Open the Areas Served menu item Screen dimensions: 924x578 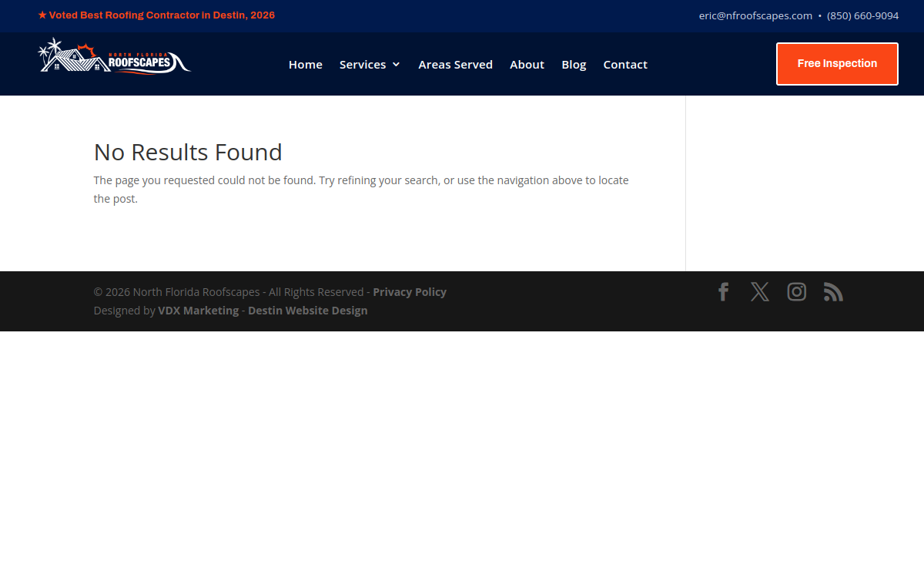click(456, 65)
